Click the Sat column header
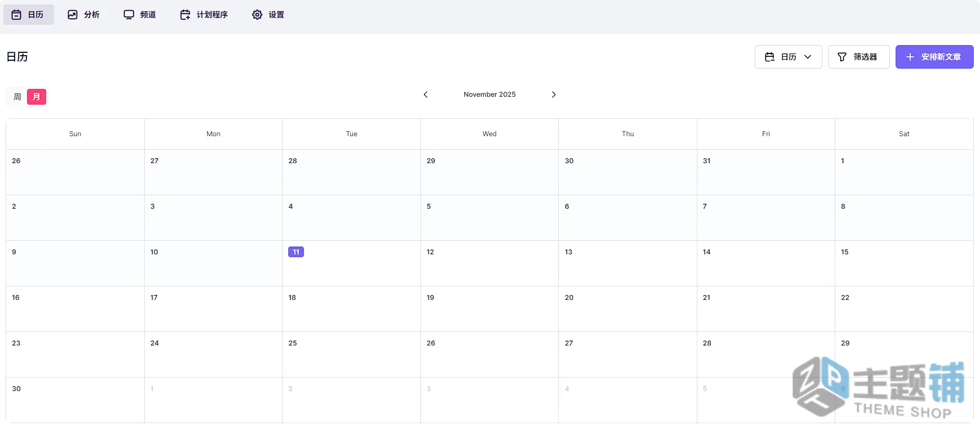Viewport: 980px width, 435px height. 904,134
